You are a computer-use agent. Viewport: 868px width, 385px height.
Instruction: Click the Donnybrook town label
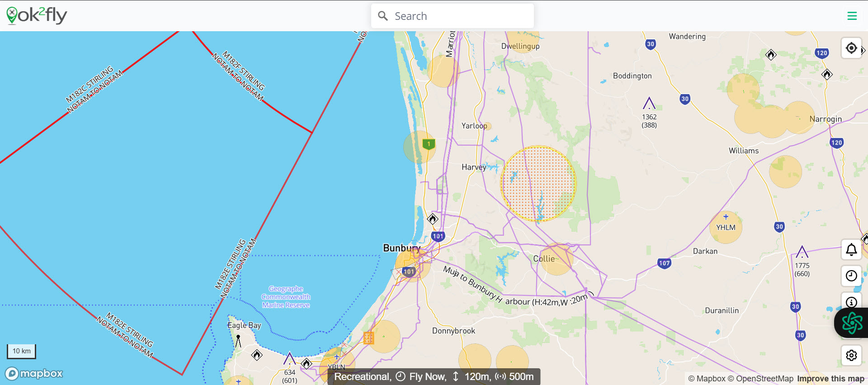[453, 331]
